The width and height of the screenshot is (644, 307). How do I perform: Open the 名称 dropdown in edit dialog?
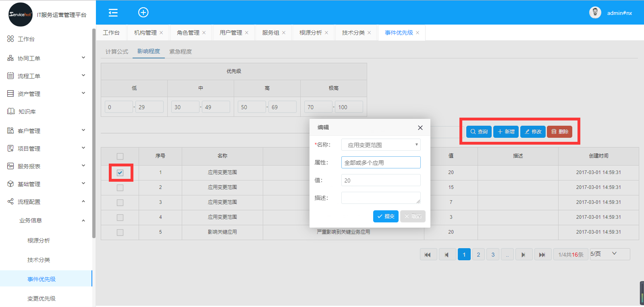[380, 145]
